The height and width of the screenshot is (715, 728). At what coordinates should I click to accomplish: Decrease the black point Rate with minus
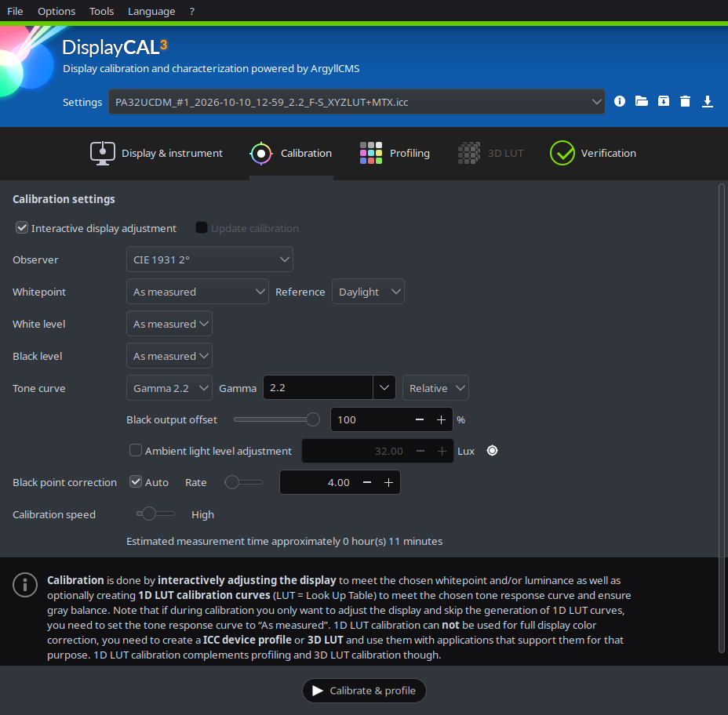click(367, 482)
